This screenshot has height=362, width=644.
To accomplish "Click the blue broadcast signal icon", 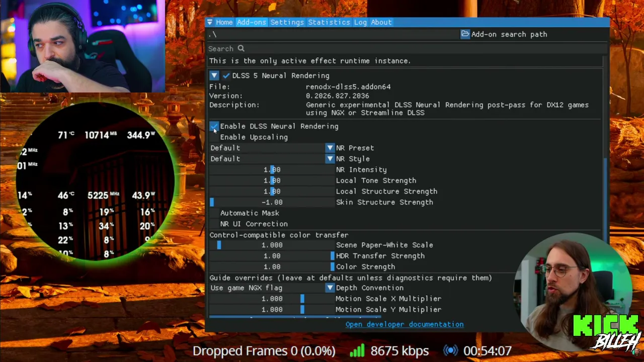I will pos(450,350).
